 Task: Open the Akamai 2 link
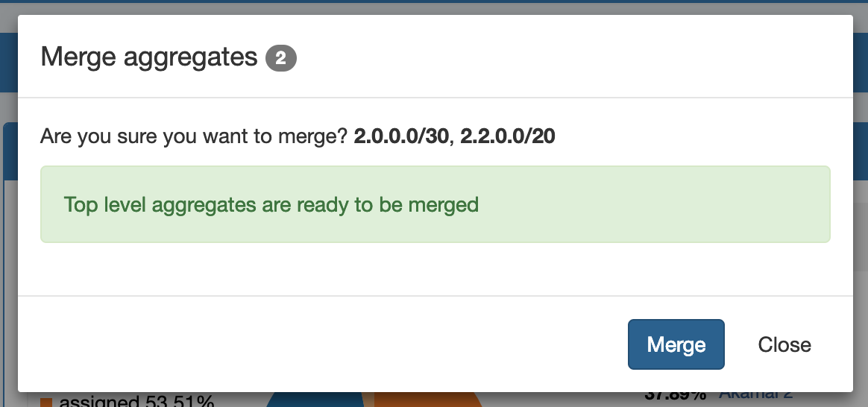click(755, 396)
